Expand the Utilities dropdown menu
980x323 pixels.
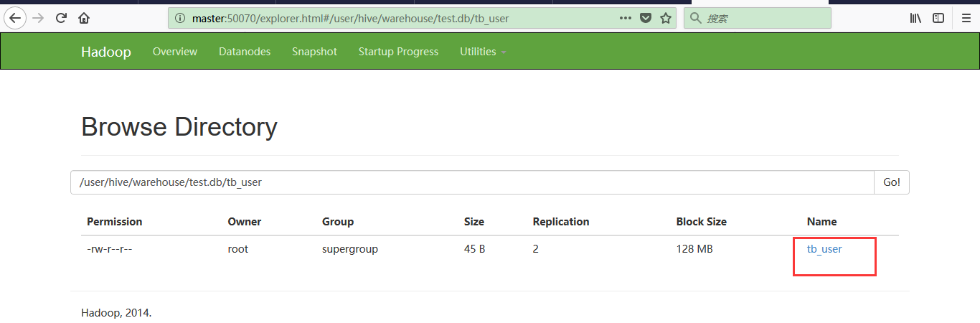(483, 52)
